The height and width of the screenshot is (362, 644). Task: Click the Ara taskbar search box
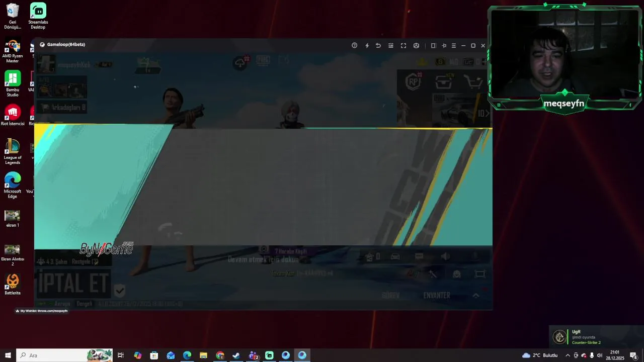tap(64, 355)
